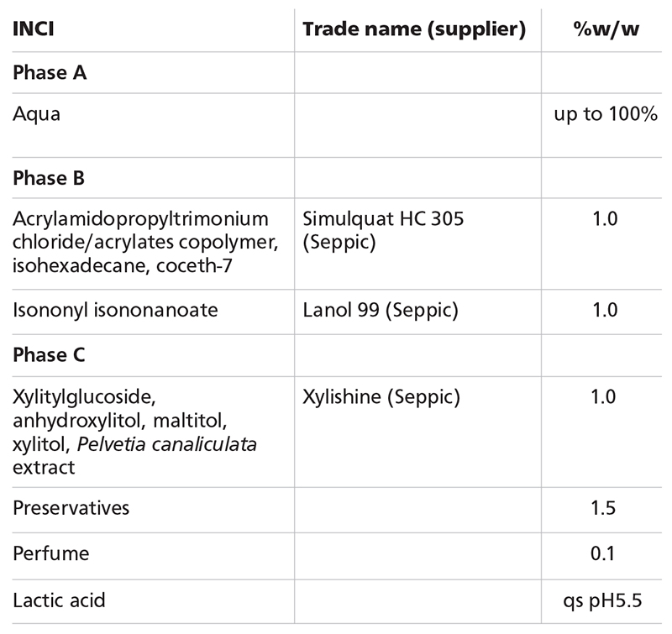This screenshot has height=634, width=672.
Task: Select the Preservatives row label
Action: pos(71,509)
